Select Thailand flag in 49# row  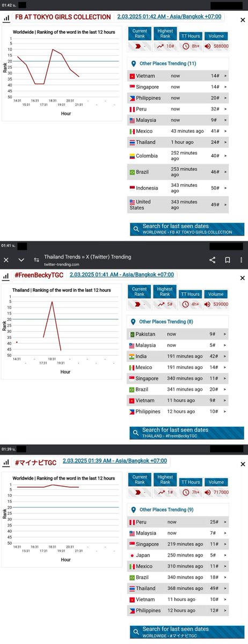pyautogui.click(x=132, y=589)
